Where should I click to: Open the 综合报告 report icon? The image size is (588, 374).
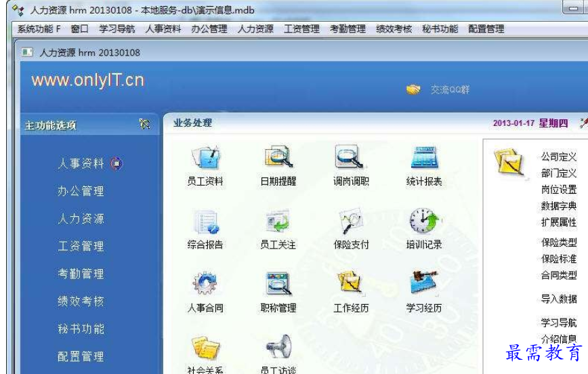click(206, 222)
